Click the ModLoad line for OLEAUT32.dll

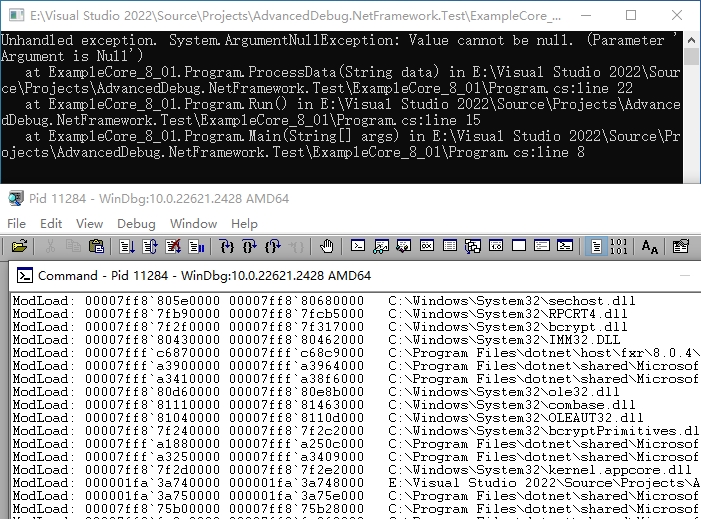(328, 418)
